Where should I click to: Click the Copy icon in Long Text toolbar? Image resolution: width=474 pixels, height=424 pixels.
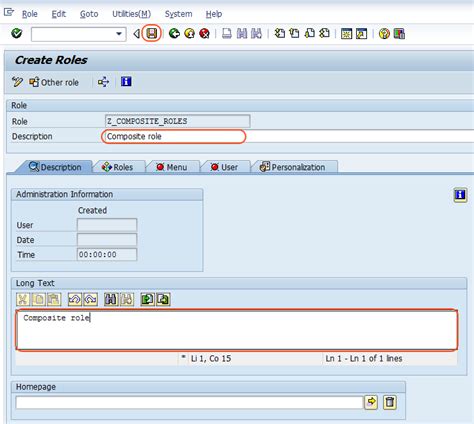[39, 299]
